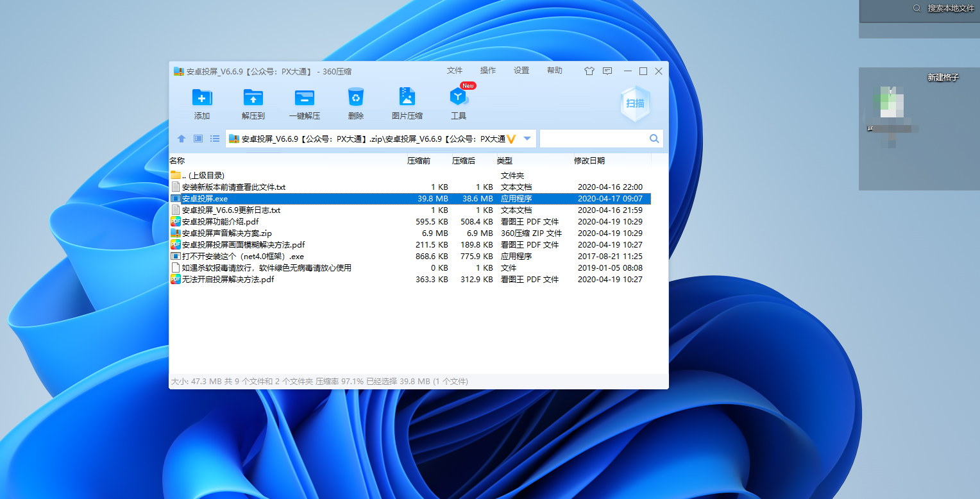This screenshot has height=499, width=980.
Task: Click the desktop search magnifier icon
Action: [916, 8]
